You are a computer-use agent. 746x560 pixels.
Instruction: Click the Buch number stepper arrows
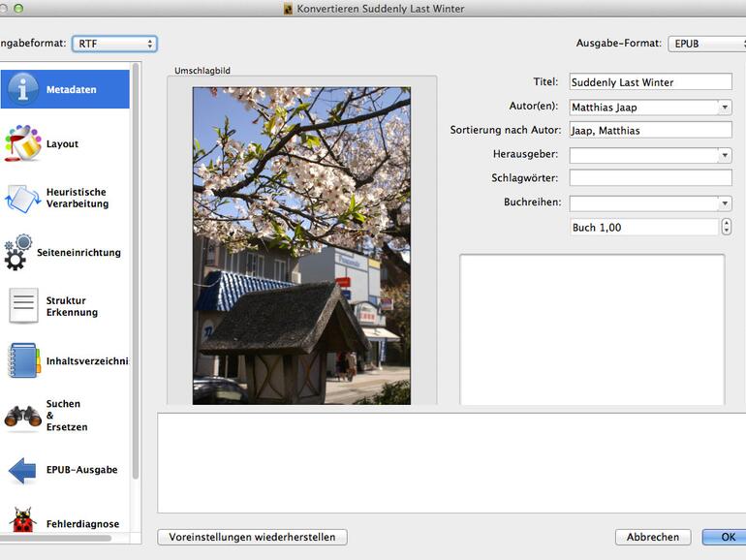tap(727, 227)
